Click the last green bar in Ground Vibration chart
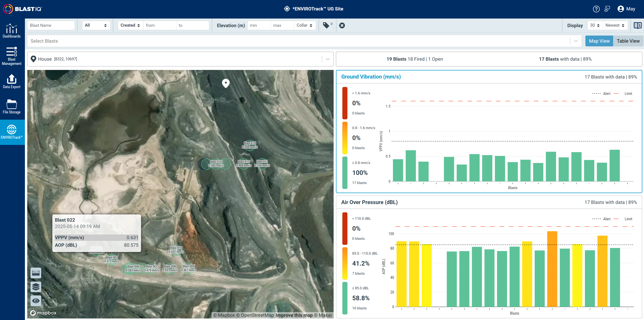 pyautogui.click(x=615, y=165)
